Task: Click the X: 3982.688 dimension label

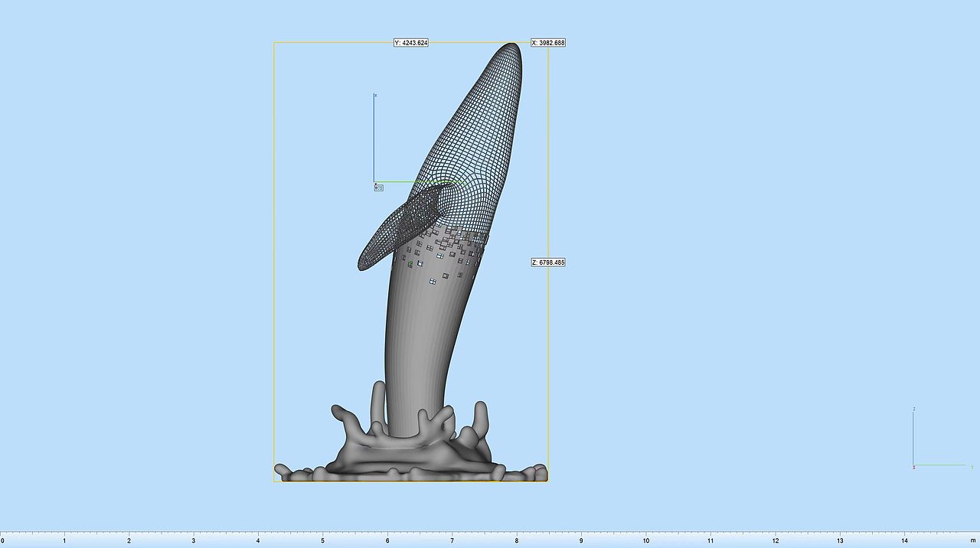Action: [x=548, y=43]
